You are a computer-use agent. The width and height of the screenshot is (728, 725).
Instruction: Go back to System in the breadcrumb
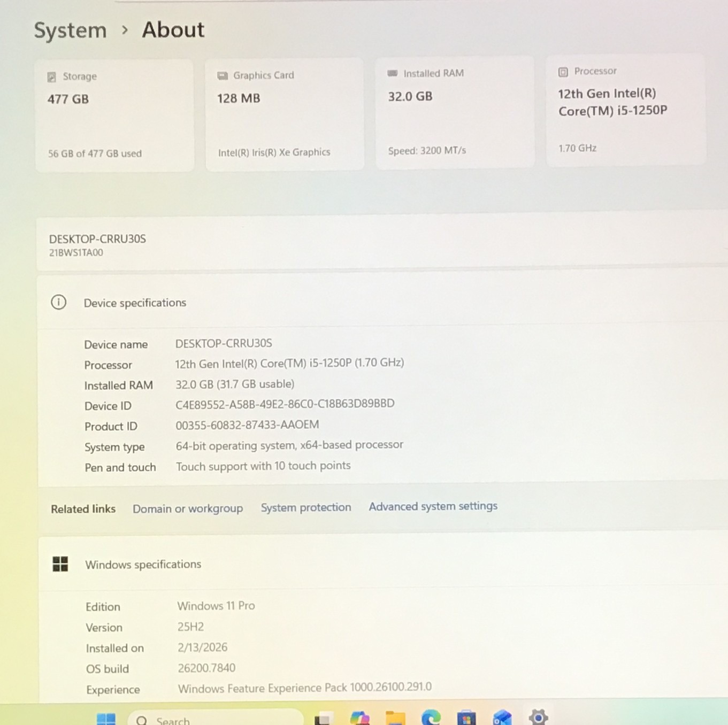tap(71, 30)
